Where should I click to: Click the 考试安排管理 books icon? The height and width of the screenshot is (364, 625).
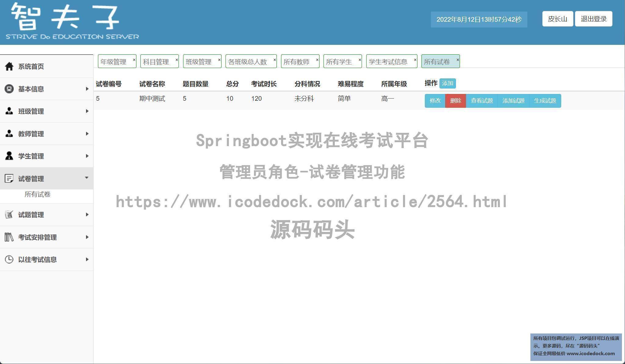click(9, 237)
